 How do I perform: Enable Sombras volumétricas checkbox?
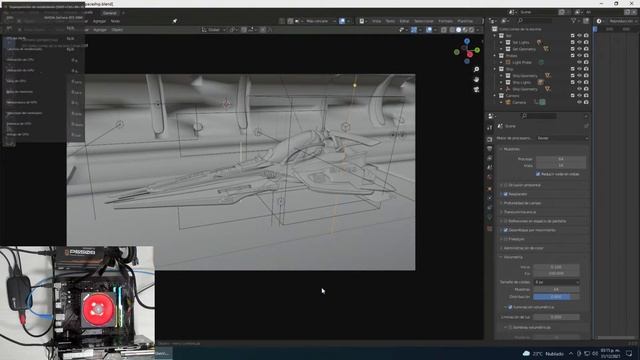pos(510,327)
